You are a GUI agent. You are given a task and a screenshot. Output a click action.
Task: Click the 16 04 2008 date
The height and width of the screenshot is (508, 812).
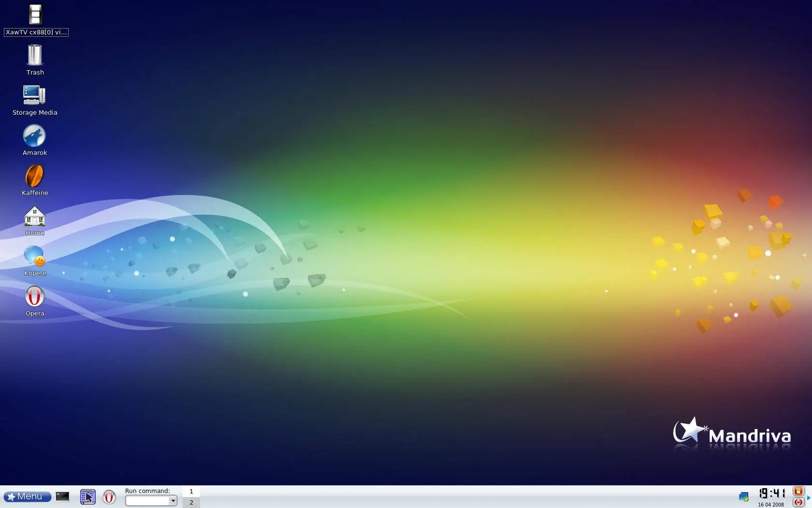tap(771, 505)
